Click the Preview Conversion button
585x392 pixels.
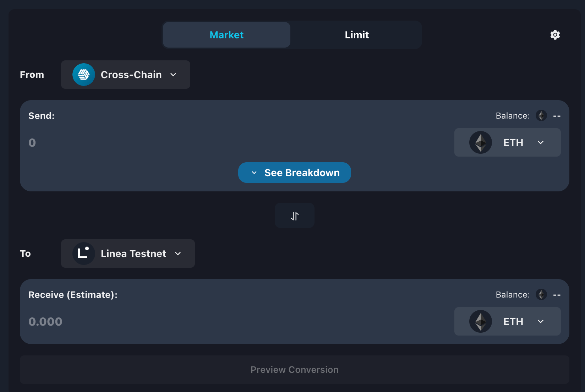tap(295, 370)
